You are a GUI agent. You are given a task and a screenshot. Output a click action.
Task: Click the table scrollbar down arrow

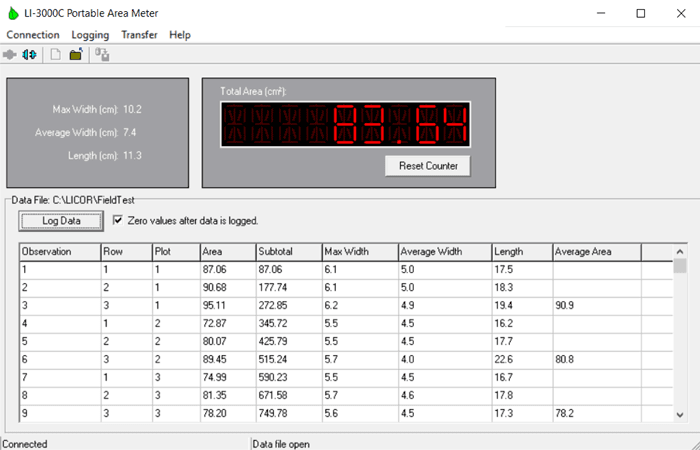pyautogui.click(x=680, y=414)
